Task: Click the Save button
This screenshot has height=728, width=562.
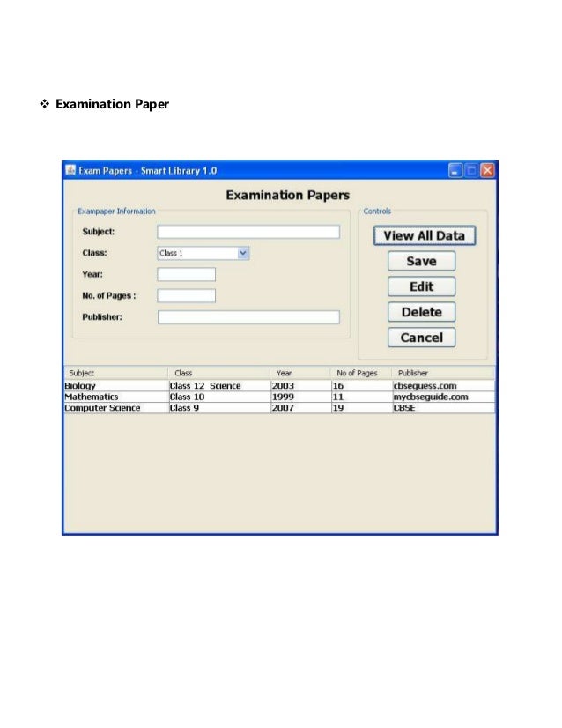Action: (421, 261)
